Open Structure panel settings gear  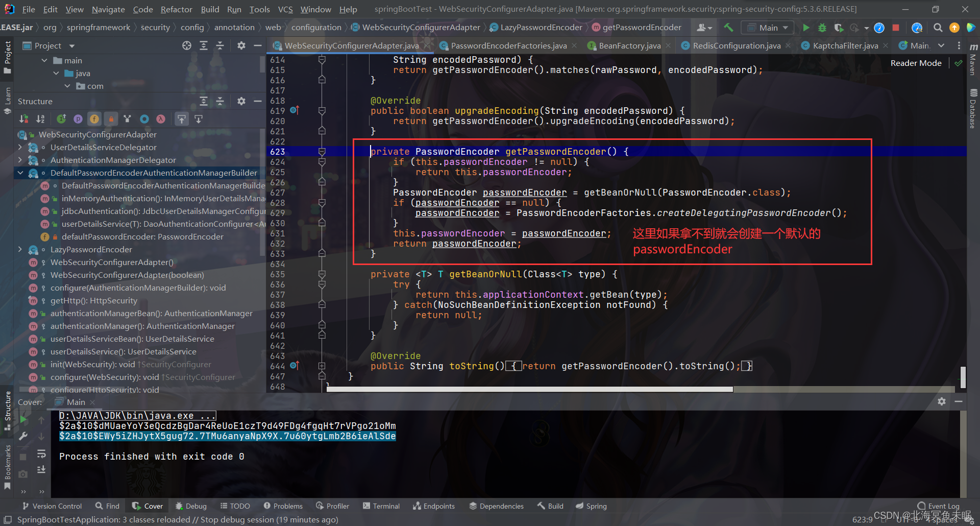tap(241, 101)
